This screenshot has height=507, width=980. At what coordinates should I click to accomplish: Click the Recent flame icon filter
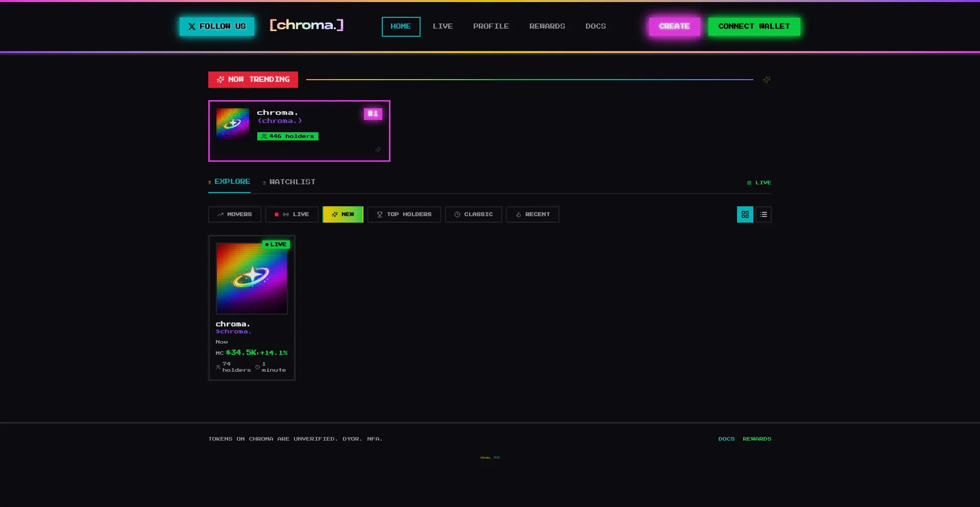coord(518,214)
